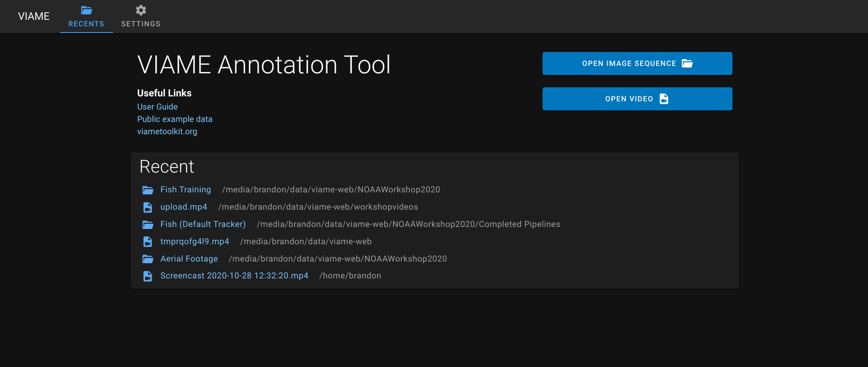Viewport: 868px width, 367px height.
Task: Click the NOAAWorkshop2020 path beside Fish Training
Action: (x=331, y=189)
